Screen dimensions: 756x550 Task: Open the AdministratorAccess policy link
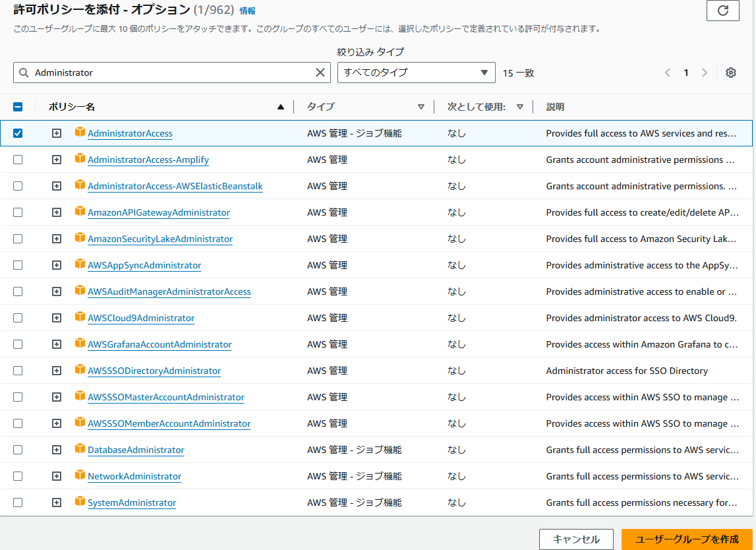pyautogui.click(x=131, y=133)
